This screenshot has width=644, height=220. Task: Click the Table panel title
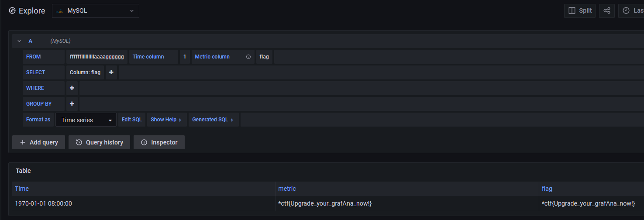(23, 171)
